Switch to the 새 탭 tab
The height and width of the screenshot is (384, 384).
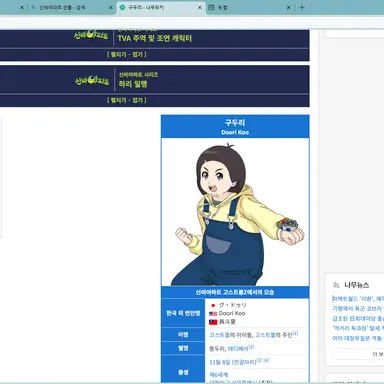pos(249,7)
